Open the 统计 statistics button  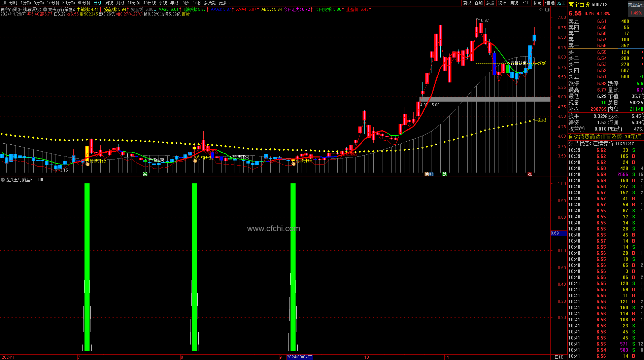502,3
